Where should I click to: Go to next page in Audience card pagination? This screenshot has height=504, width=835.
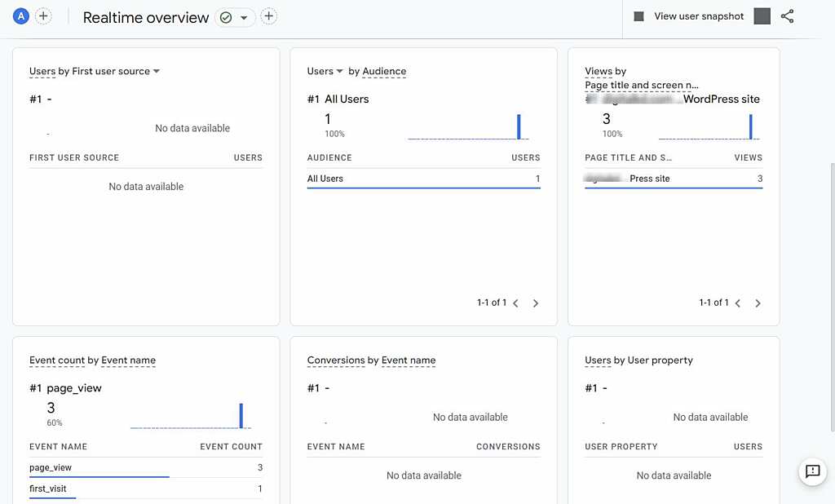point(536,303)
